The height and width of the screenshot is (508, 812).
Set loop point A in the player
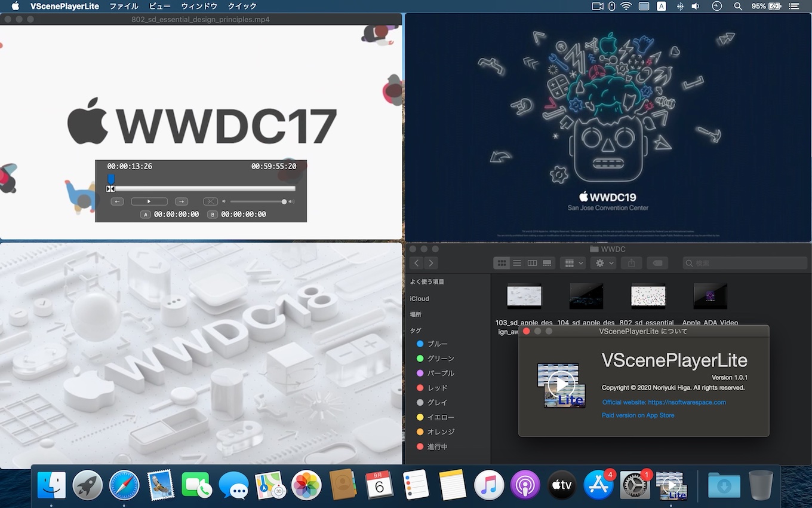click(145, 214)
